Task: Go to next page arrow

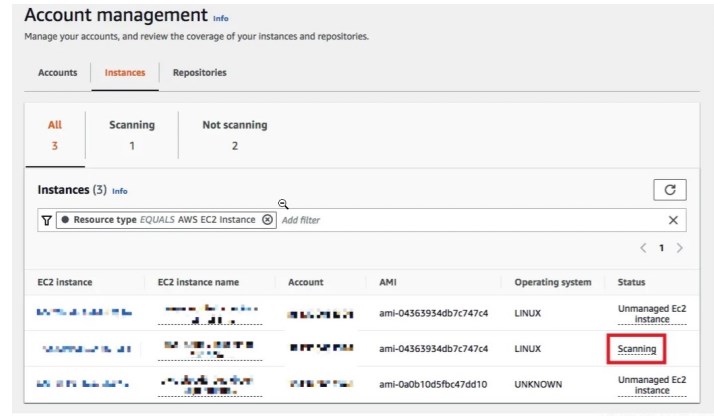Action: click(680, 248)
